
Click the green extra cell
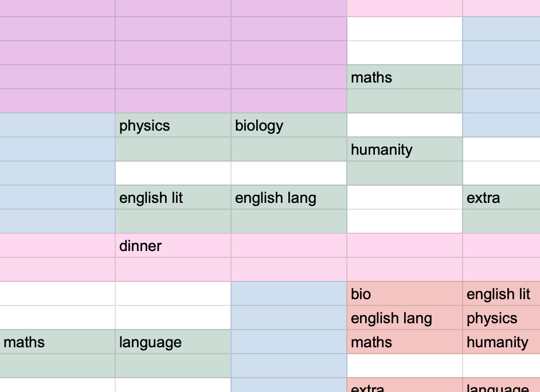(500, 198)
